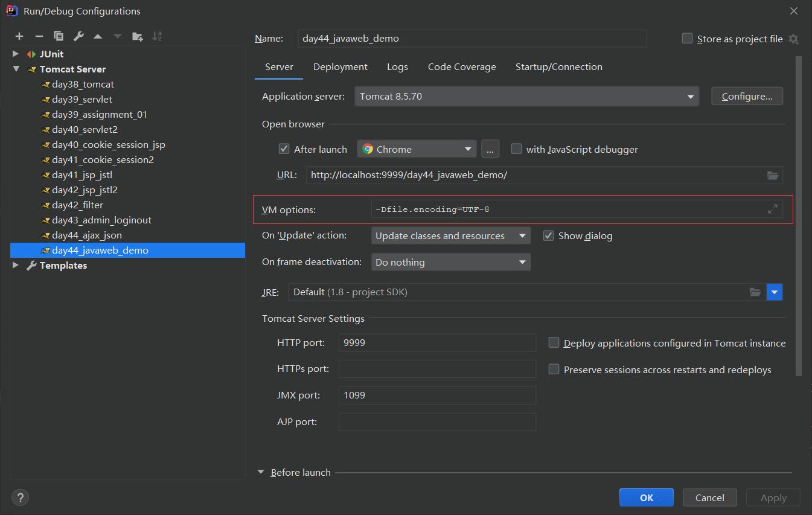The width and height of the screenshot is (812, 515).
Task: Select day41_cookie_session2 configuration
Action: [x=103, y=159]
